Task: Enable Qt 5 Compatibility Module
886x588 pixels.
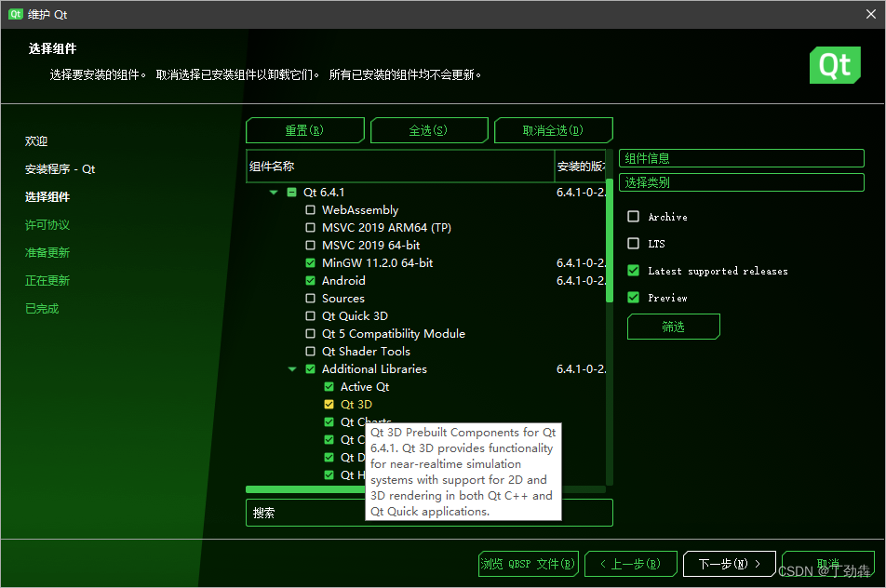Action: click(310, 334)
